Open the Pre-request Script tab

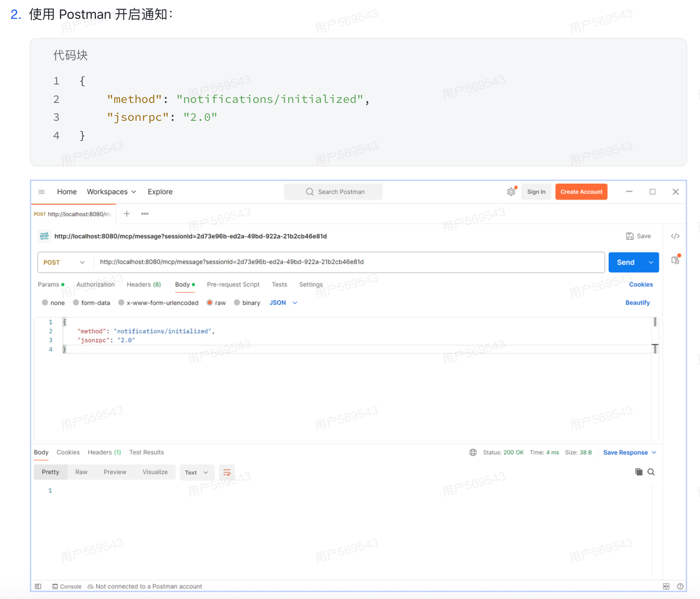(233, 285)
